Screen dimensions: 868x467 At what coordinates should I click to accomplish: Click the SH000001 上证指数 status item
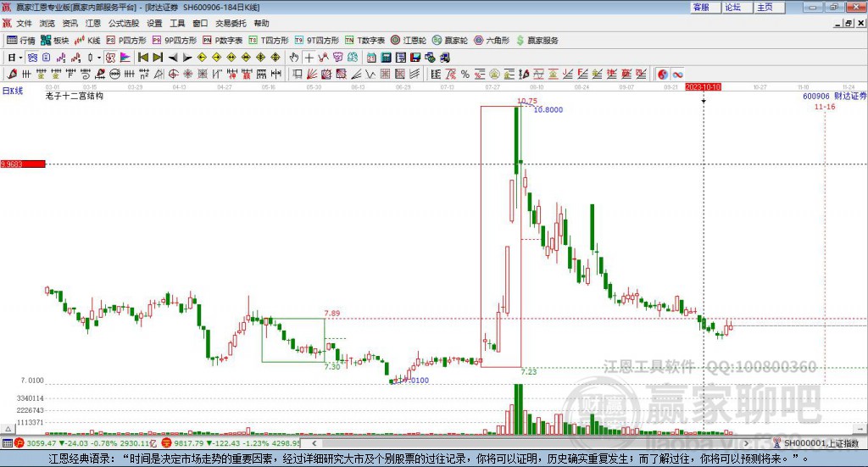click(x=819, y=442)
